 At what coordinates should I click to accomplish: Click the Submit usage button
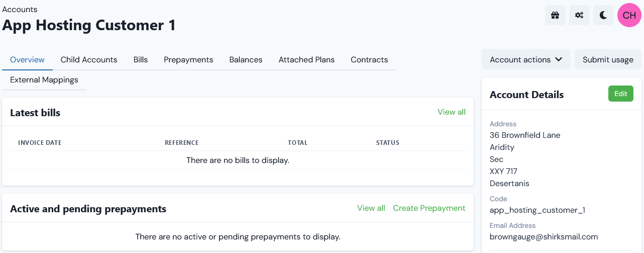pos(608,59)
